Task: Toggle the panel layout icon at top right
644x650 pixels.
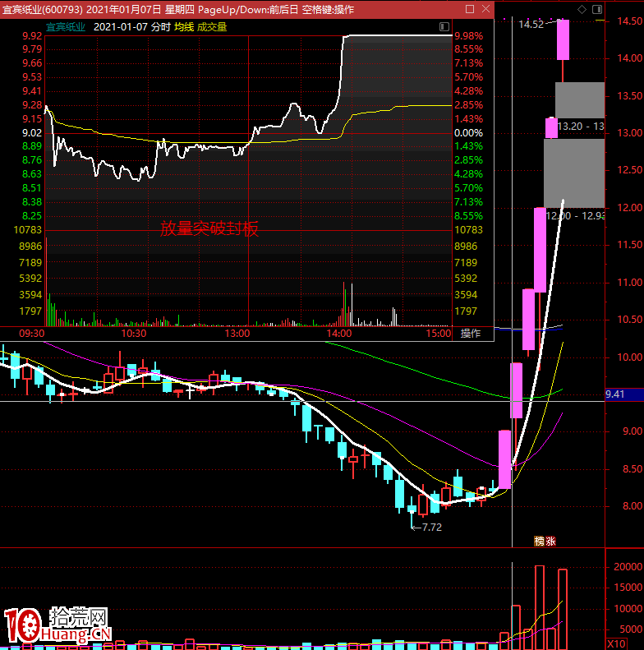Action: pos(597,10)
